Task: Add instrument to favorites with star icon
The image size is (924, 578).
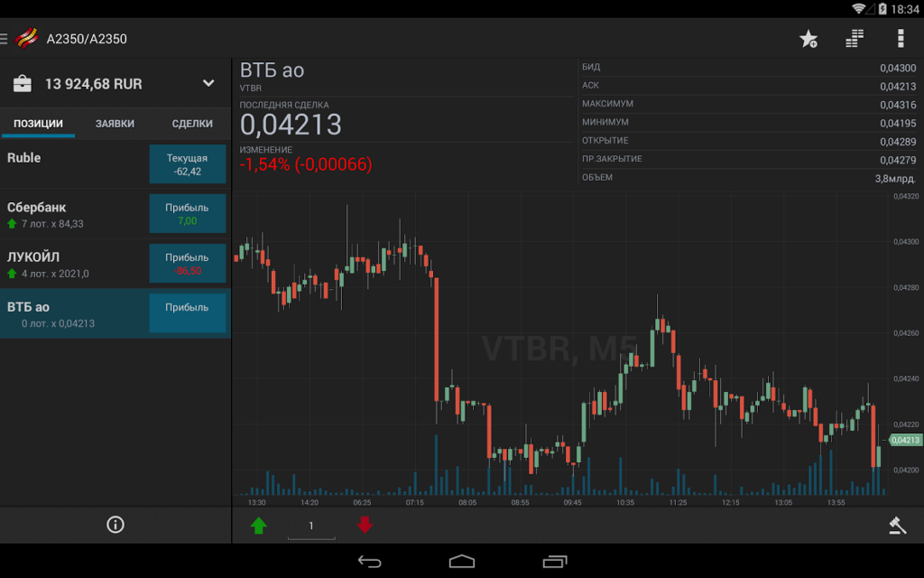Action: [x=808, y=39]
